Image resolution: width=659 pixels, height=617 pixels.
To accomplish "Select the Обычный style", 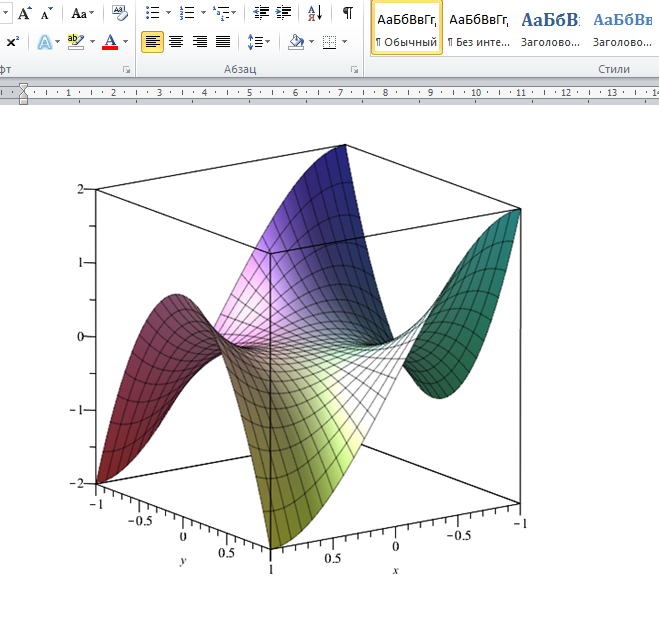I will pos(407,29).
